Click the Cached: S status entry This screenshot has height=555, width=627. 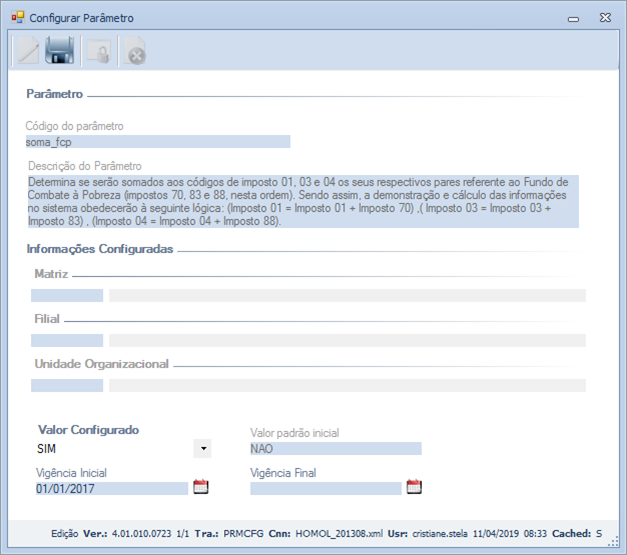pyautogui.click(x=577, y=534)
